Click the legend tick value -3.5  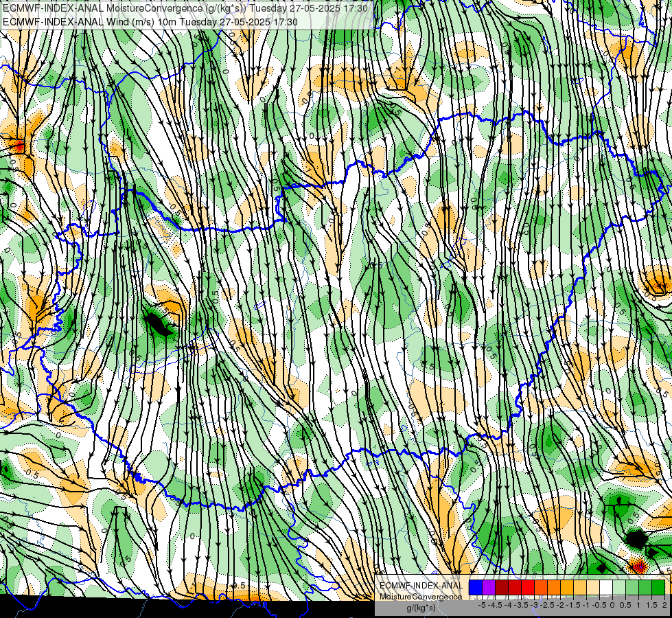coord(521,605)
